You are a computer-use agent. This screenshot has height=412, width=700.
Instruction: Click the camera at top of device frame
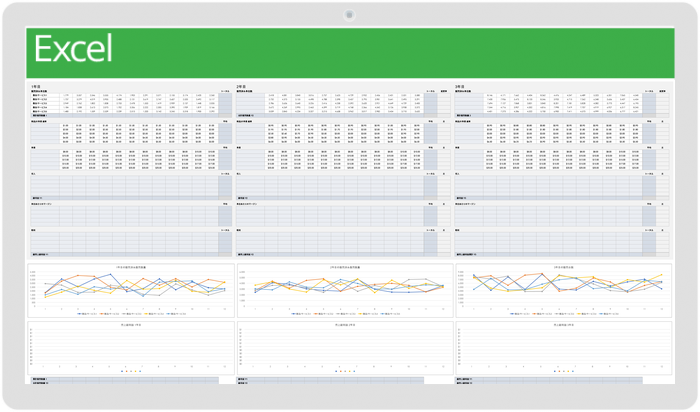tap(350, 15)
